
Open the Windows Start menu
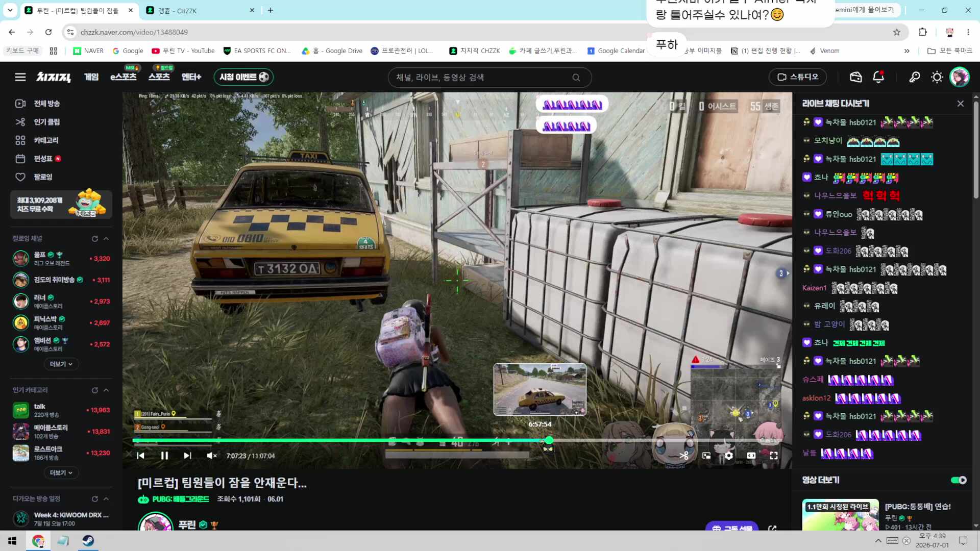pyautogui.click(x=12, y=541)
